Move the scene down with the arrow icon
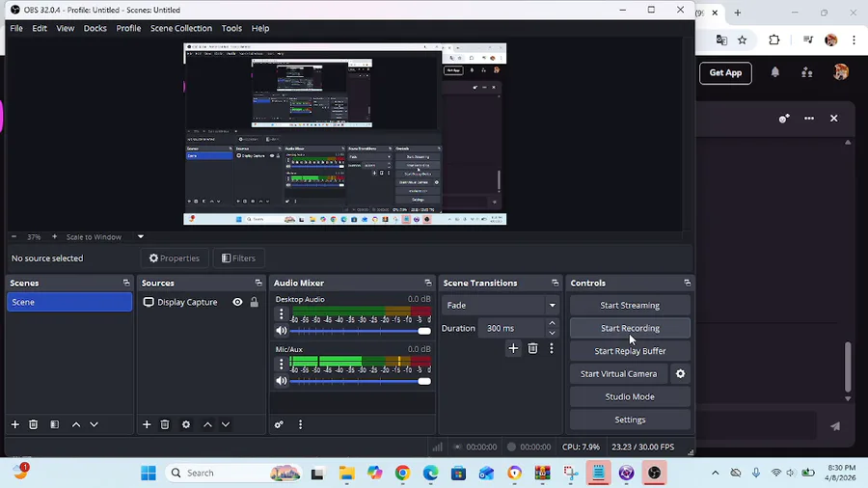This screenshot has width=868, height=488. [95, 424]
